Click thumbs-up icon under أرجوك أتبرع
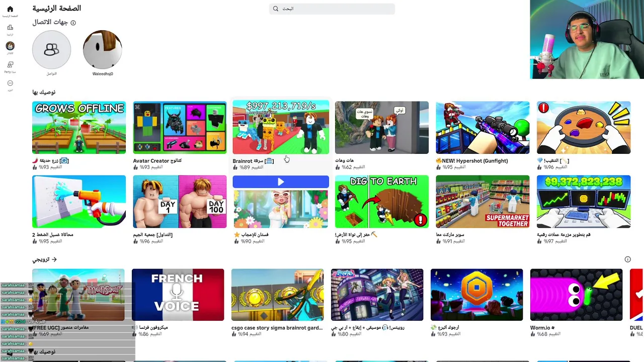Screen dimensions: 644x362 (433, 334)
